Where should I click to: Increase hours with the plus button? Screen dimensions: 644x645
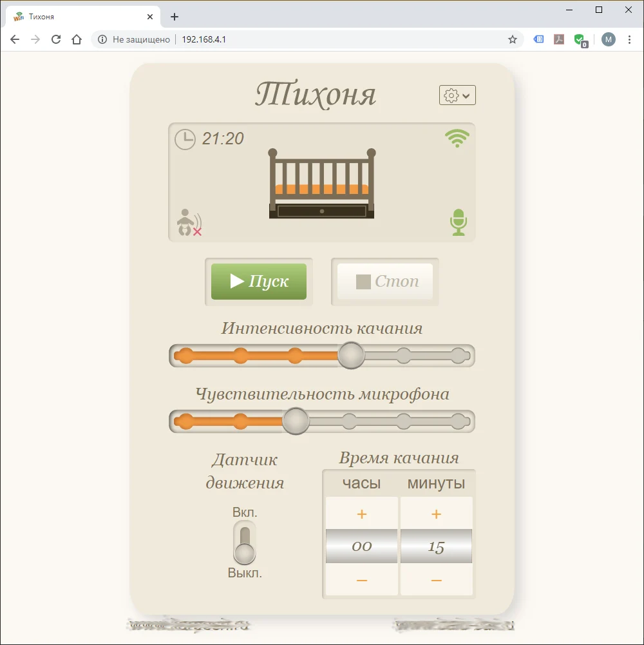(362, 514)
